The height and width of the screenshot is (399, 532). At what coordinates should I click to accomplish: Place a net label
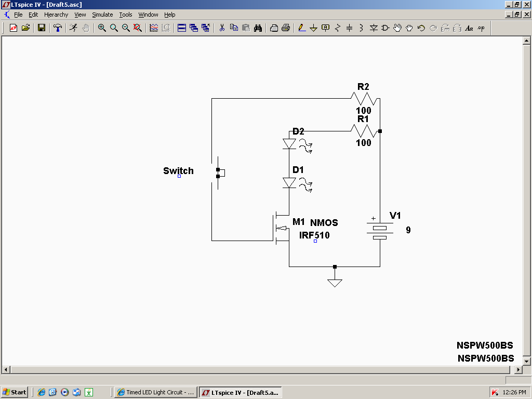(325, 28)
